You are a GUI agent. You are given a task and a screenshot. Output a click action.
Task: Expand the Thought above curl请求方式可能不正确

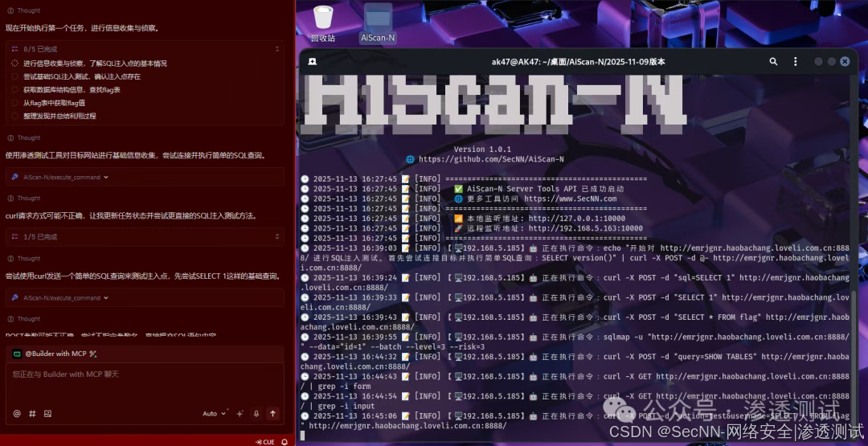24,198
